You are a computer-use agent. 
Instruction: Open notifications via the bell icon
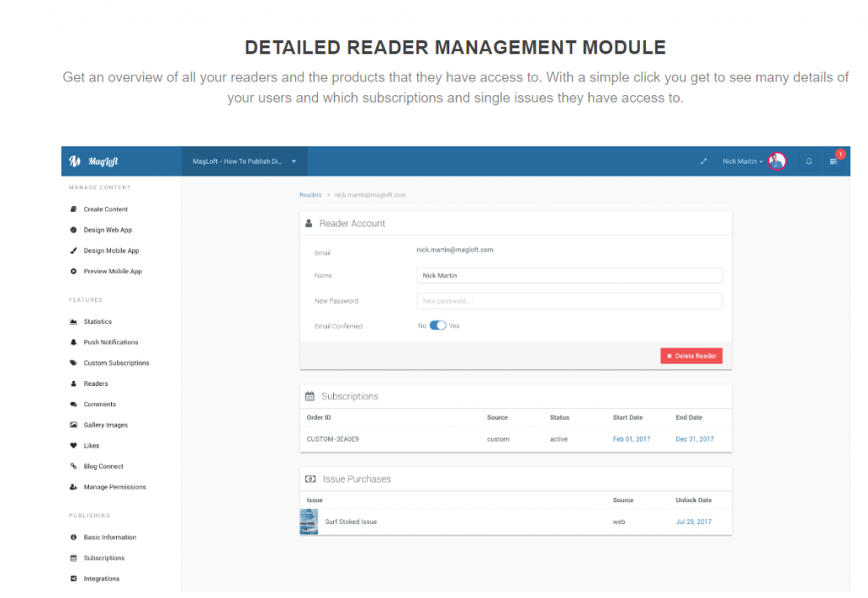809,160
